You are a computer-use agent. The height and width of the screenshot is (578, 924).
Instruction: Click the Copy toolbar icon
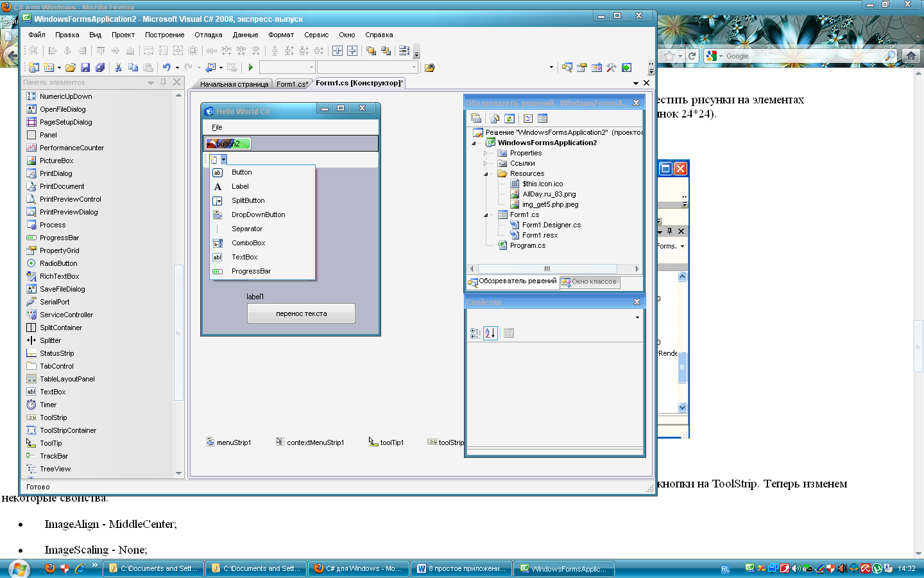pyautogui.click(x=133, y=67)
